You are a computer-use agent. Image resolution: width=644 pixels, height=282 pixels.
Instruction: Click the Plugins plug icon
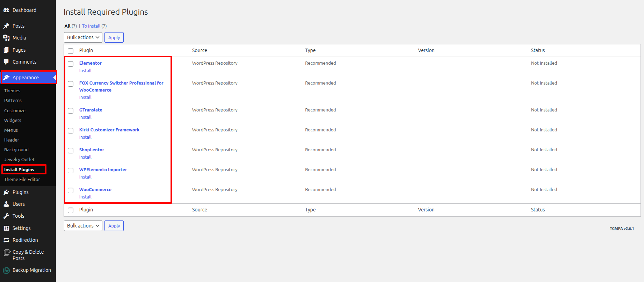(x=6, y=192)
